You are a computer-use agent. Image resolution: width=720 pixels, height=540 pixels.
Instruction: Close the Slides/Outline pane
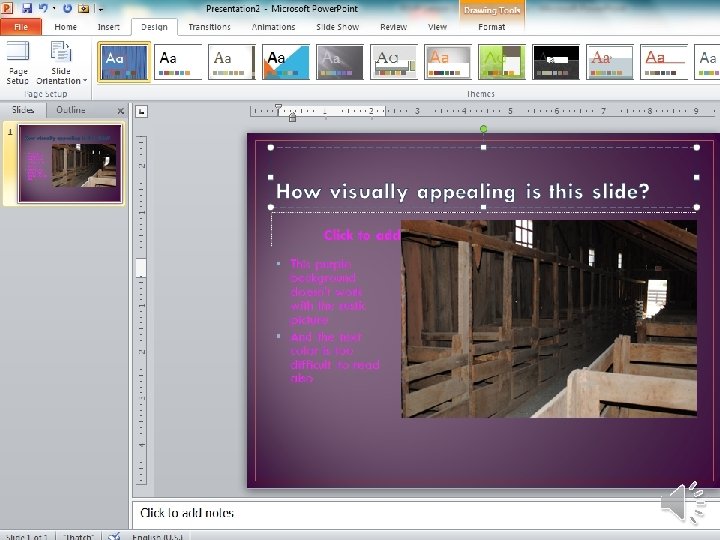(120, 110)
